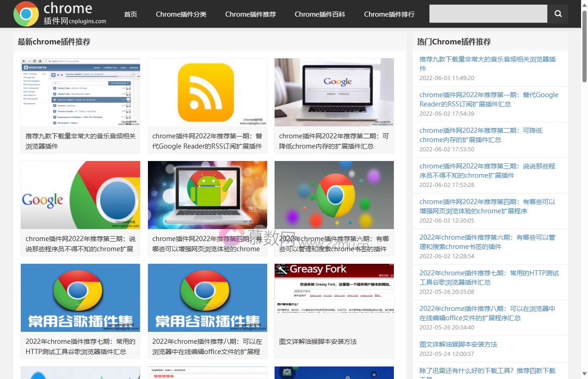The width and height of the screenshot is (588, 379).
Task: Open the Greasy Fork screenshot thumbnail
Action: click(334, 298)
